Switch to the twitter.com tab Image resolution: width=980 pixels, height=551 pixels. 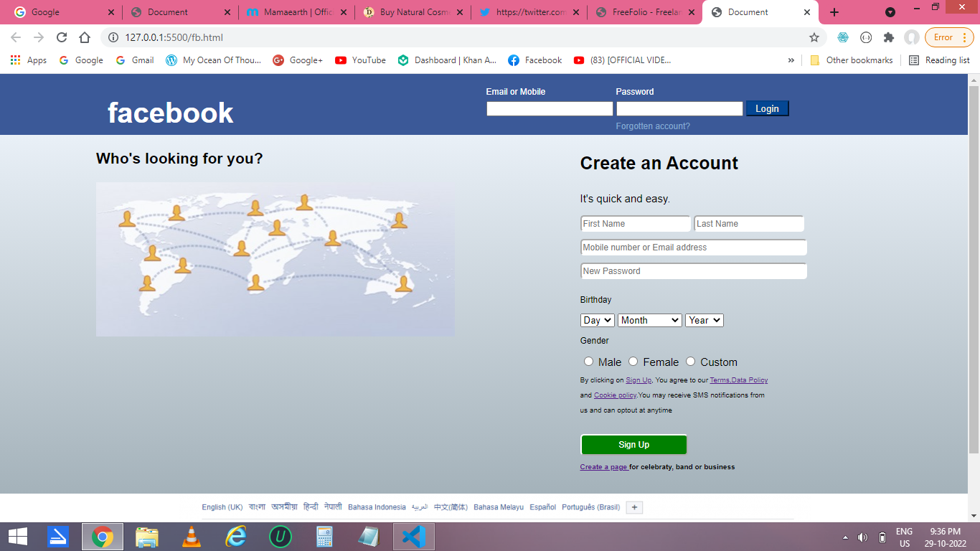point(529,12)
